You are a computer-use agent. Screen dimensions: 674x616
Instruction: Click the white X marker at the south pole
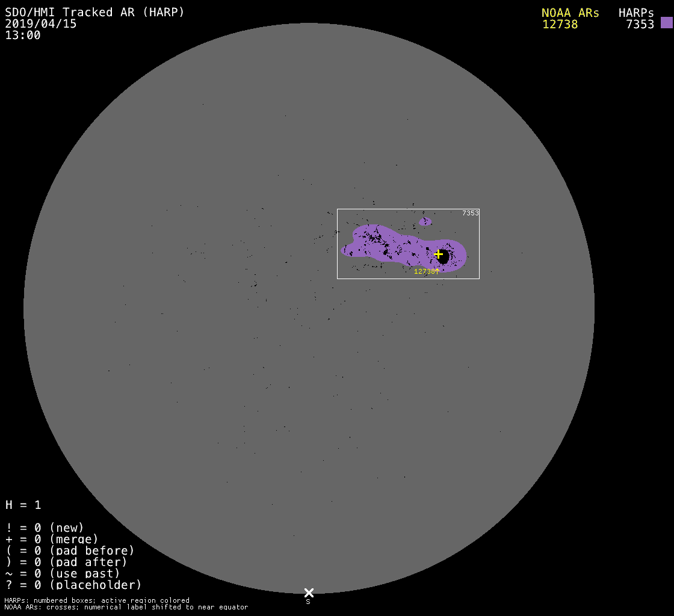pyautogui.click(x=309, y=593)
